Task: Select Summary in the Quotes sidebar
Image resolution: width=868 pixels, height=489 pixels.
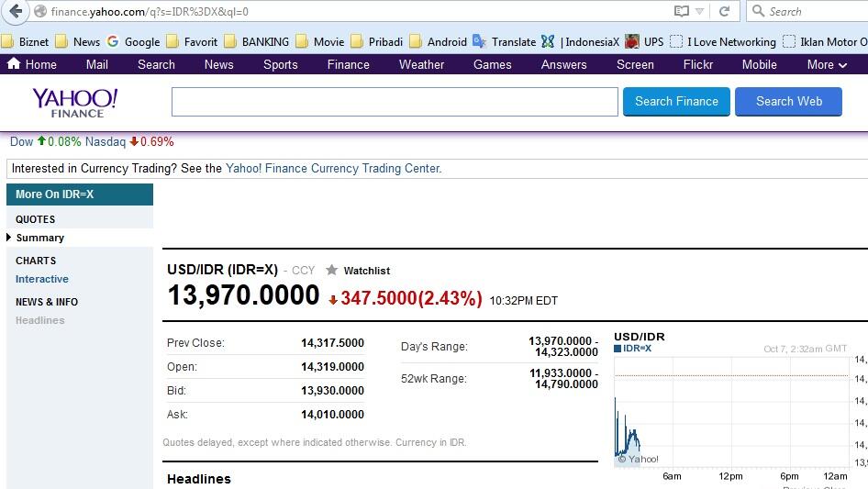Action: 39,238
